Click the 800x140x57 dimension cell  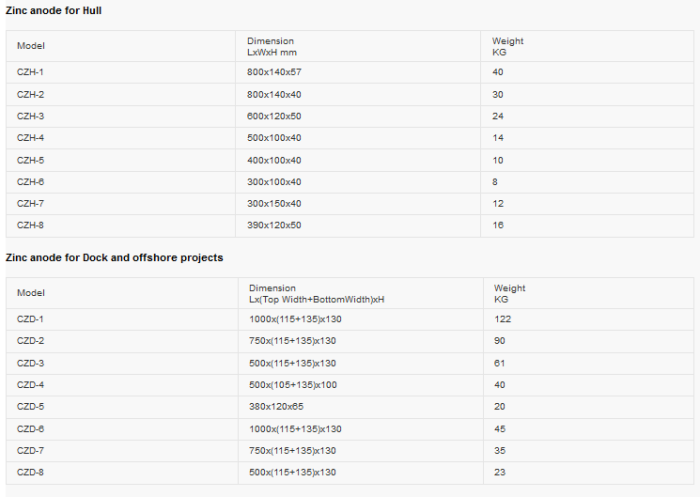click(x=274, y=72)
